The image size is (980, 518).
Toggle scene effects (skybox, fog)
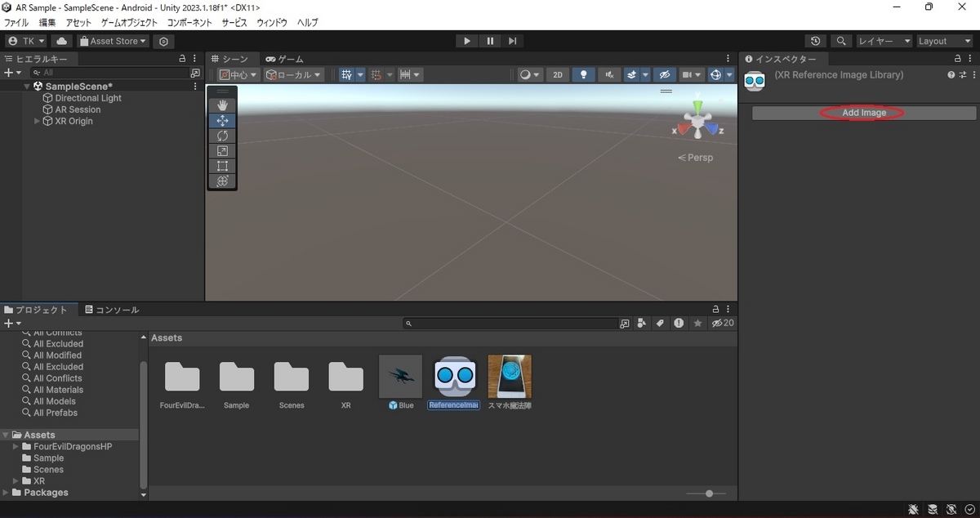[x=632, y=74]
